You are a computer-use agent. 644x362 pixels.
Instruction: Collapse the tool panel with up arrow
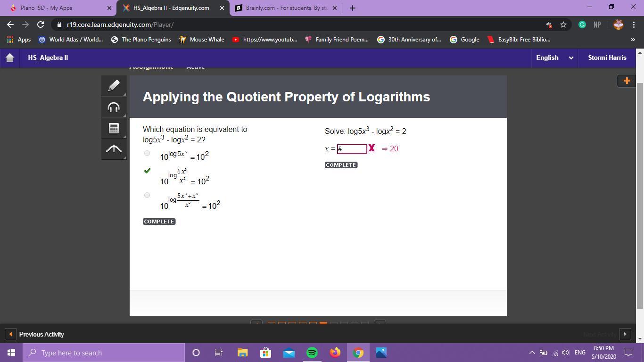click(114, 149)
